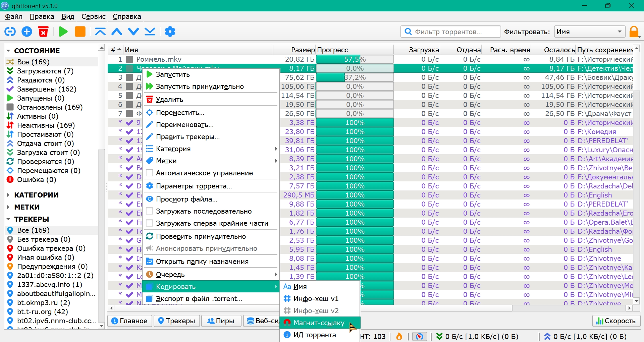The image size is (644, 342).
Task: Expand the МЕТКИ section
Action: point(8,207)
